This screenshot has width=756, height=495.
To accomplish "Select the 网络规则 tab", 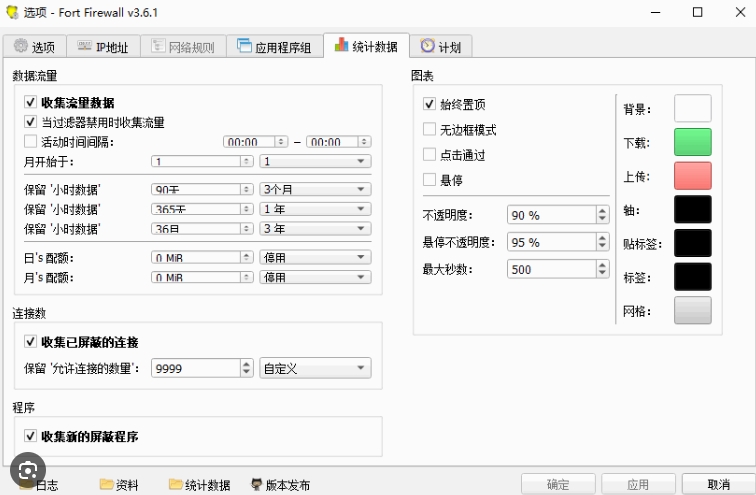I will tap(183, 47).
